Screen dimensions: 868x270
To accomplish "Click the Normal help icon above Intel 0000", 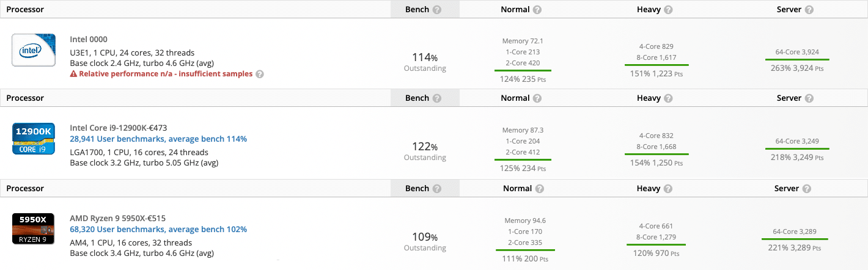I will click(x=537, y=10).
